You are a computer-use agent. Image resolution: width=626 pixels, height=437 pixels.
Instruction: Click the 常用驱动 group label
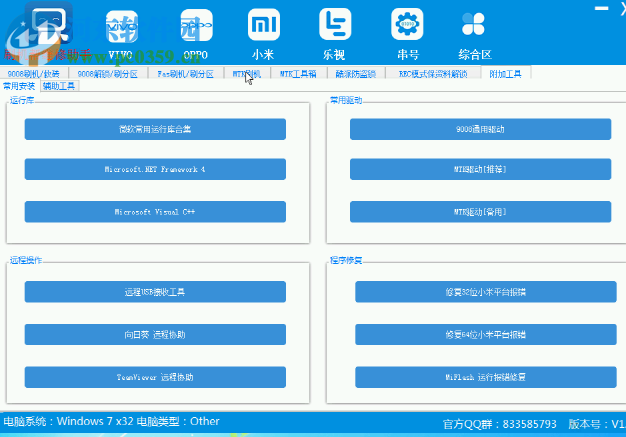(x=346, y=100)
